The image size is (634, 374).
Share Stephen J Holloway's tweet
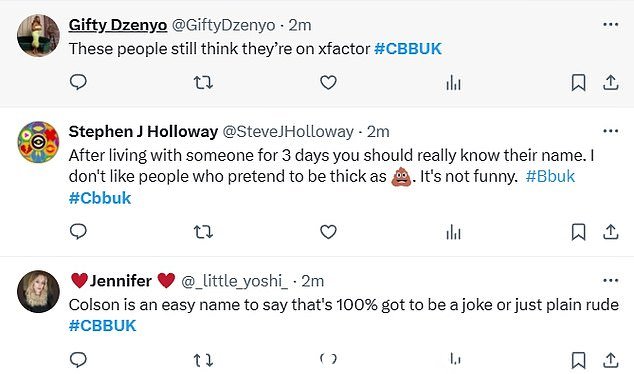611,232
